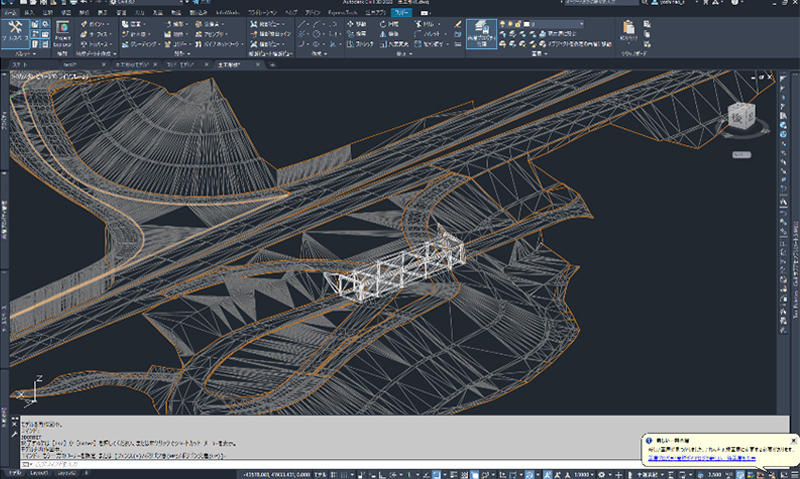Click the Profile View (縦断ビュー) tool
This screenshot has width=800, height=479.
[x=268, y=24]
